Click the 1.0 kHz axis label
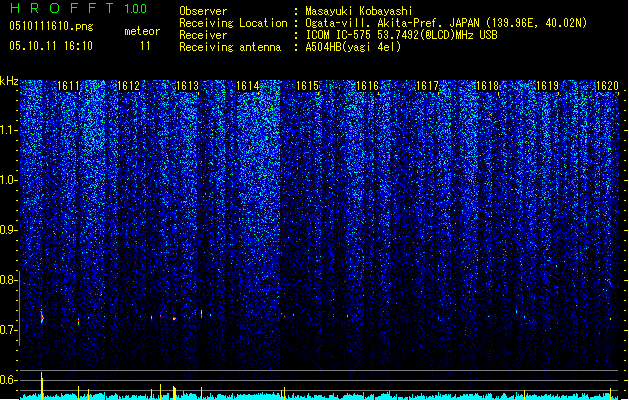This screenshot has height=400, width=629. point(8,180)
